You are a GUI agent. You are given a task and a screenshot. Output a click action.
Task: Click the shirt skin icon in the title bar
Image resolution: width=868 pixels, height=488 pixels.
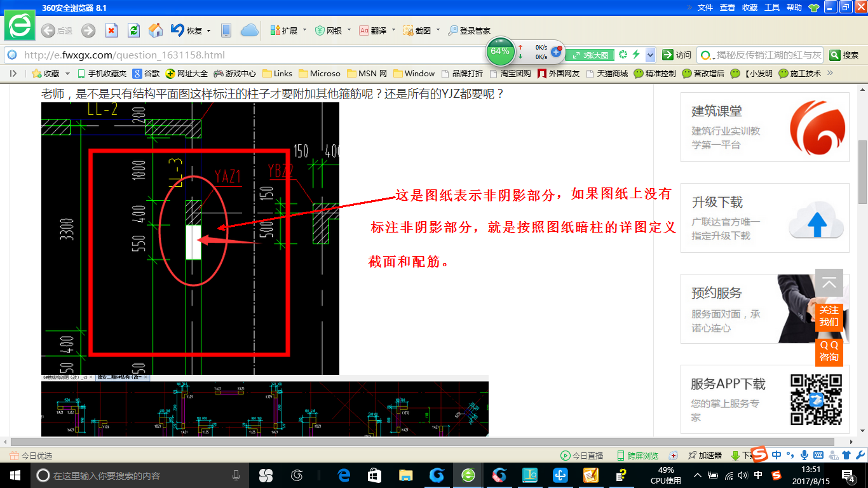tap(813, 8)
